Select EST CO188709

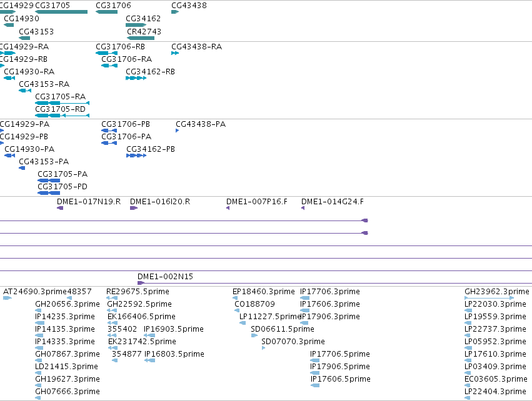pos(237,310)
